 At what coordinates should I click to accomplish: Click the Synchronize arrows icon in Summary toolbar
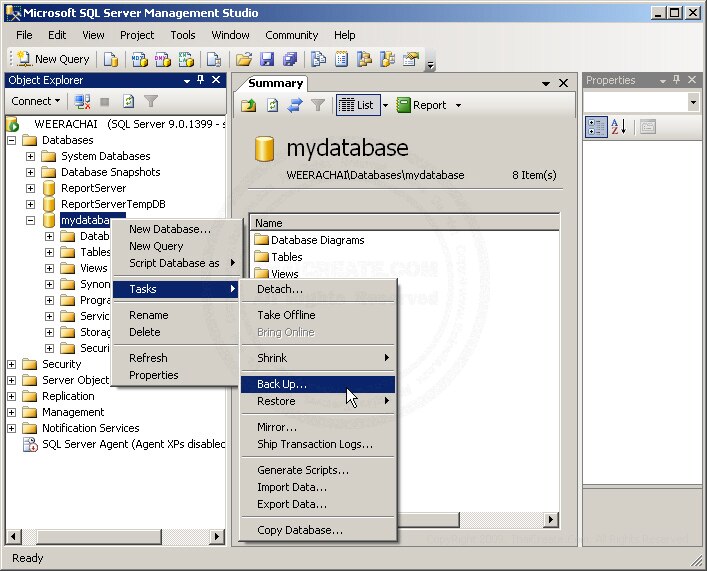(x=295, y=105)
